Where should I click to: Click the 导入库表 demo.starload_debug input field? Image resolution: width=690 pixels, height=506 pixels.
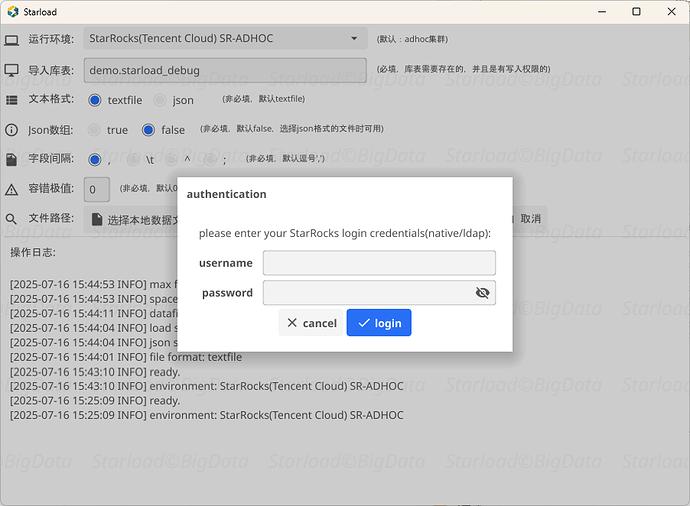click(x=225, y=70)
